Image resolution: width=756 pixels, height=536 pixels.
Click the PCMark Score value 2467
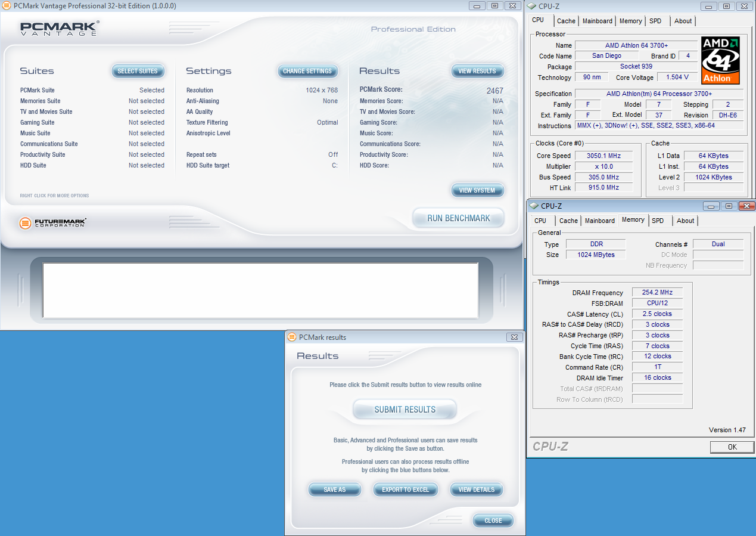pyautogui.click(x=494, y=91)
